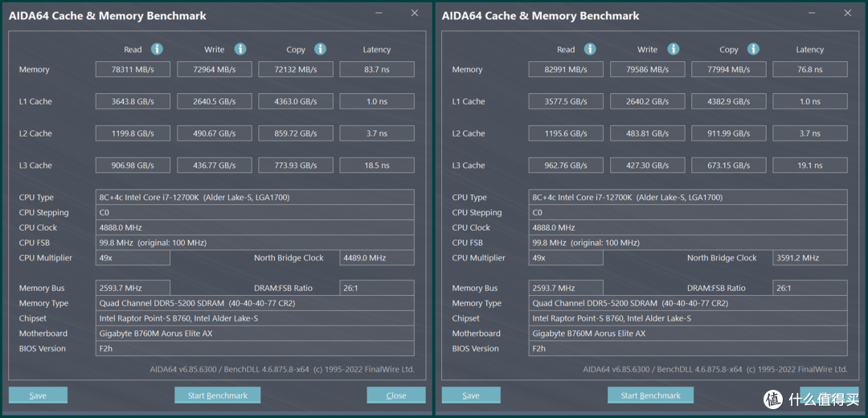Start Benchmark in the left window
The image size is (868, 418).
click(217, 395)
